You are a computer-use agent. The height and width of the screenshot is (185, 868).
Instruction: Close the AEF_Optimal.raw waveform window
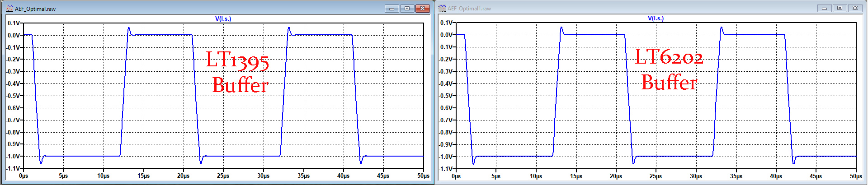point(423,9)
